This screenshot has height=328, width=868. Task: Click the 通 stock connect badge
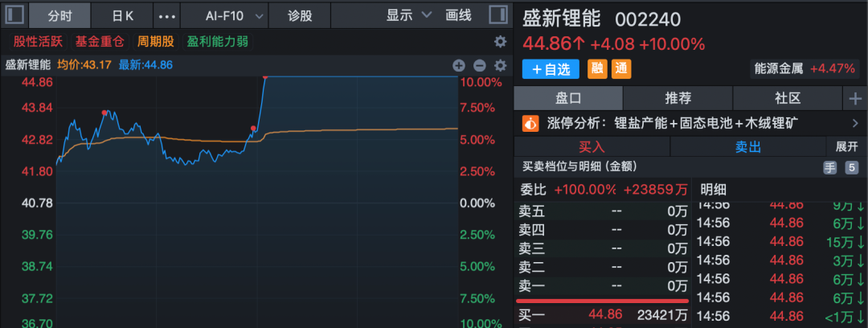[x=621, y=69]
